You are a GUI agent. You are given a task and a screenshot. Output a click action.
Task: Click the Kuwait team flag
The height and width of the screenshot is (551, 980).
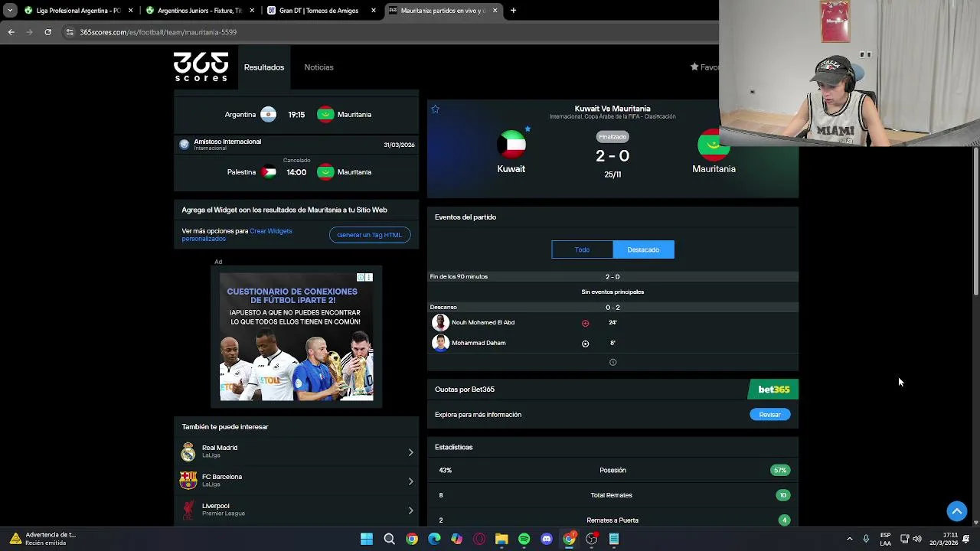point(511,144)
